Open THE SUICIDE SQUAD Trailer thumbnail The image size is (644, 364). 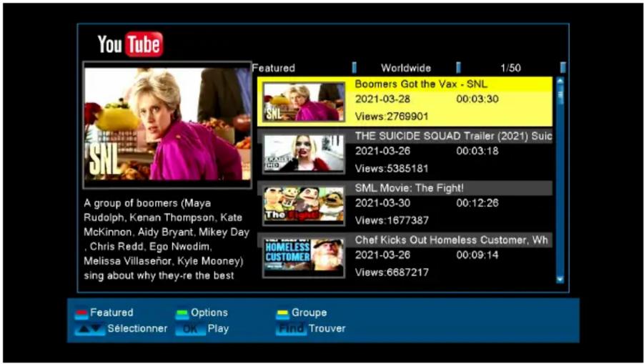click(304, 154)
